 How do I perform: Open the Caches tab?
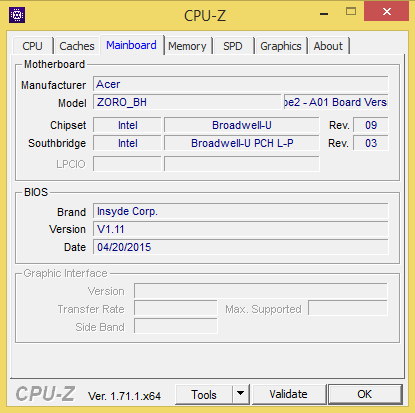(x=77, y=46)
